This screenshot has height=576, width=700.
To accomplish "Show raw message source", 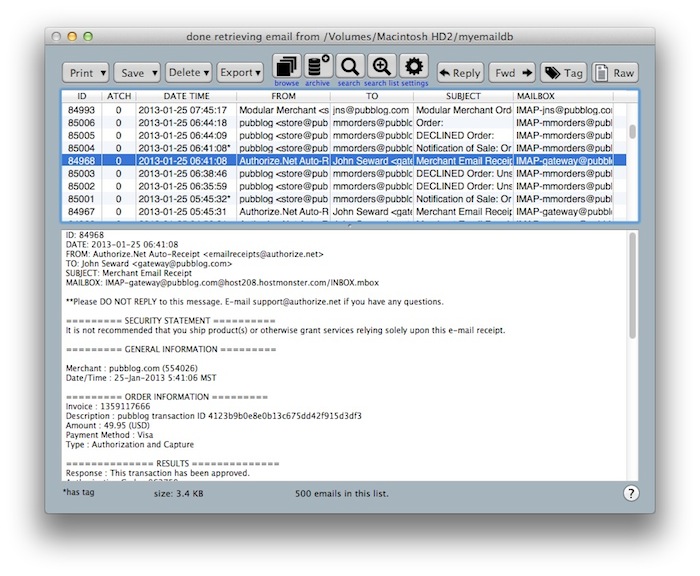I will [x=614, y=73].
